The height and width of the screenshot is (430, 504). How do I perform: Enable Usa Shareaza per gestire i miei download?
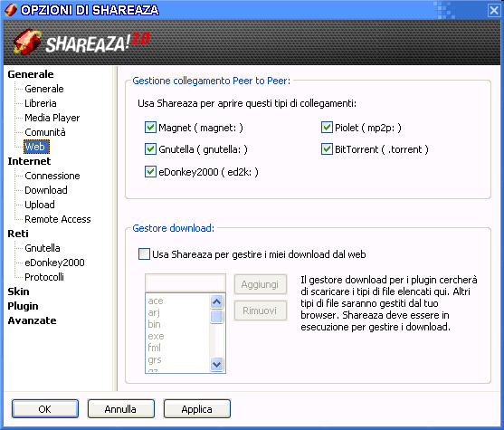144,254
